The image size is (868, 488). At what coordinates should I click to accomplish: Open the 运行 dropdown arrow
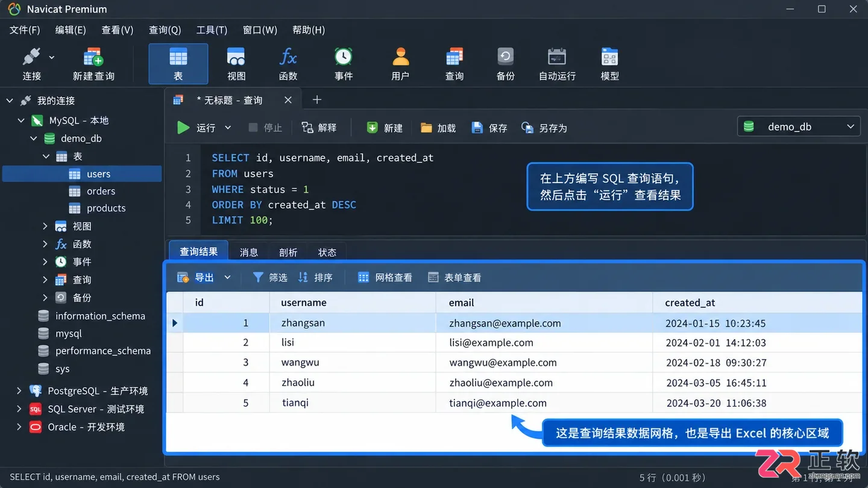228,128
